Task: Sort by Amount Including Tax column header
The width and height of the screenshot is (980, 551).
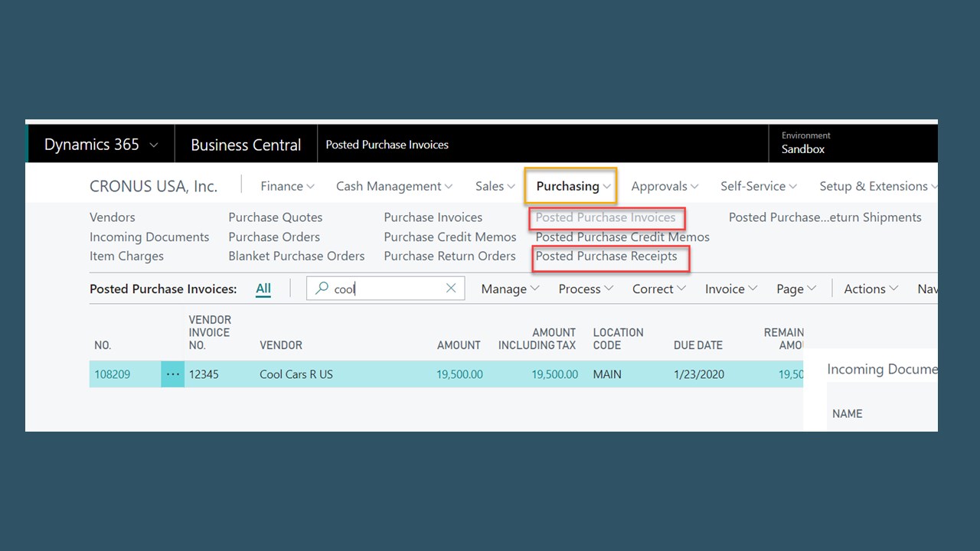Action: [x=537, y=339]
